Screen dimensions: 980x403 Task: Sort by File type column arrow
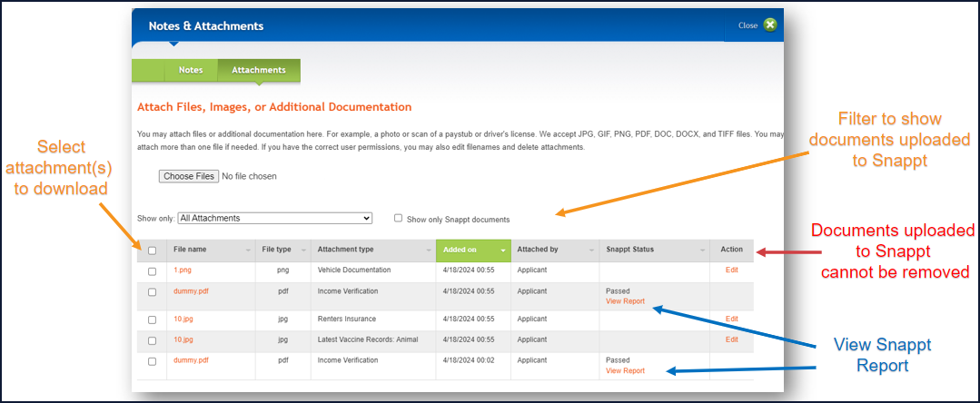click(x=303, y=250)
